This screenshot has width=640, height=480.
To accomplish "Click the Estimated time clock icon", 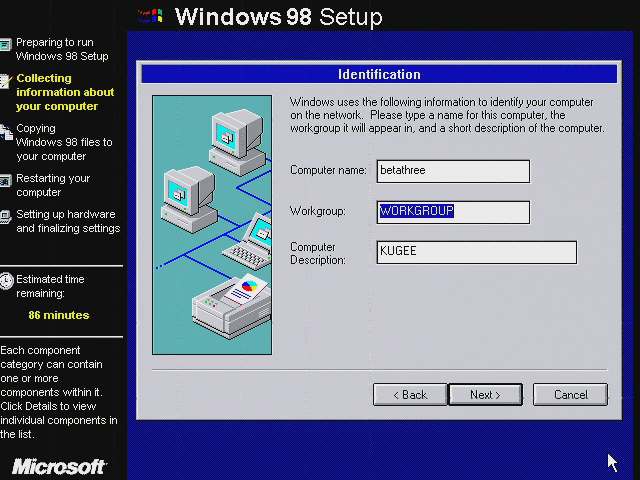I will (x=6, y=281).
